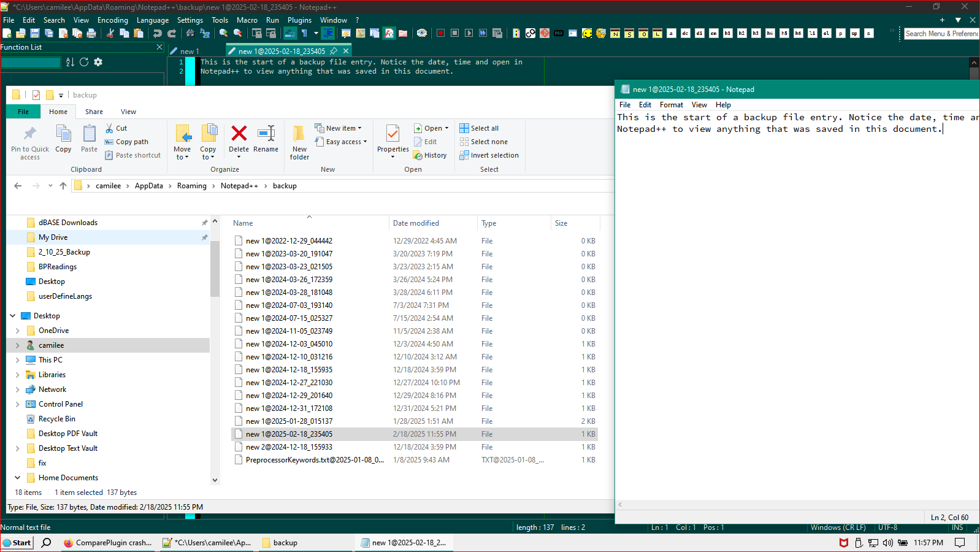
Task: Click Notepad's horizontal scrollbar
Action: click(797, 505)
